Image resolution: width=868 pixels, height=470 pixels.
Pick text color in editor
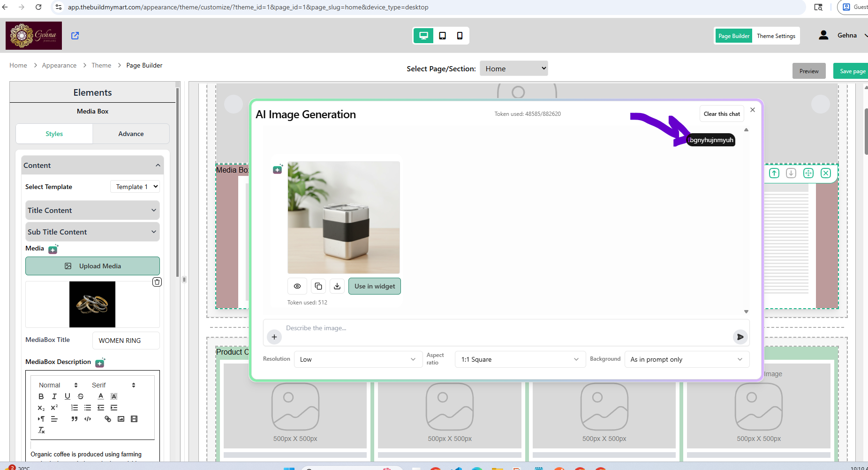(101, 396)
